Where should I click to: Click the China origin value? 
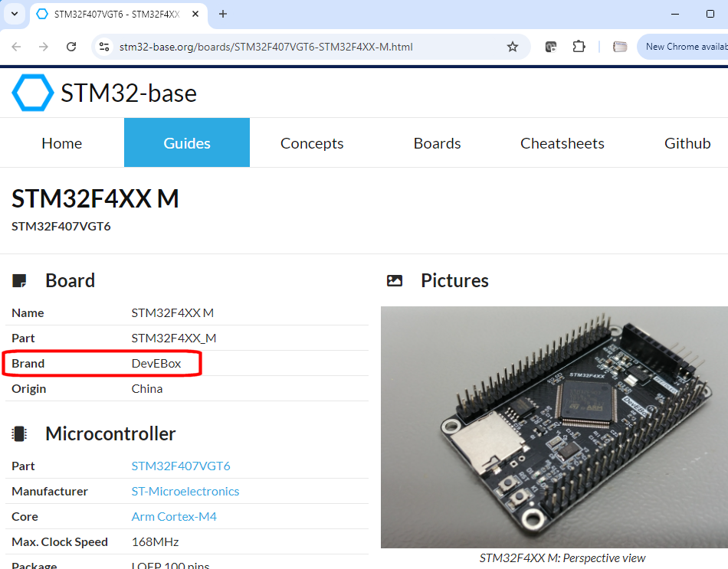click(146, 388)
